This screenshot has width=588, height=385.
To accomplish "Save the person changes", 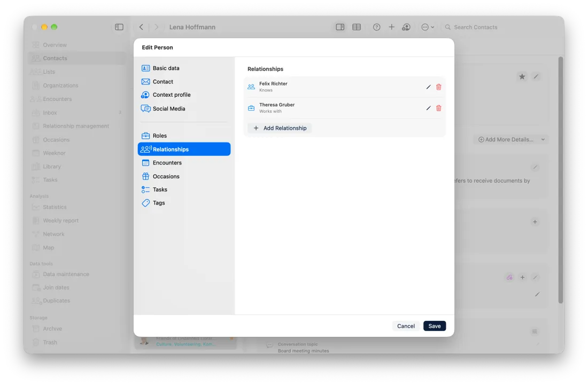I will [x=434, y=326].
